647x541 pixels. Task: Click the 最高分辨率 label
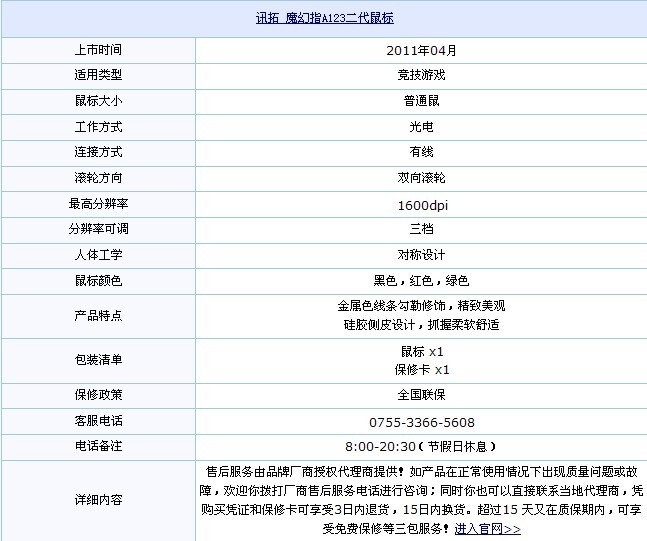(98, 204)
